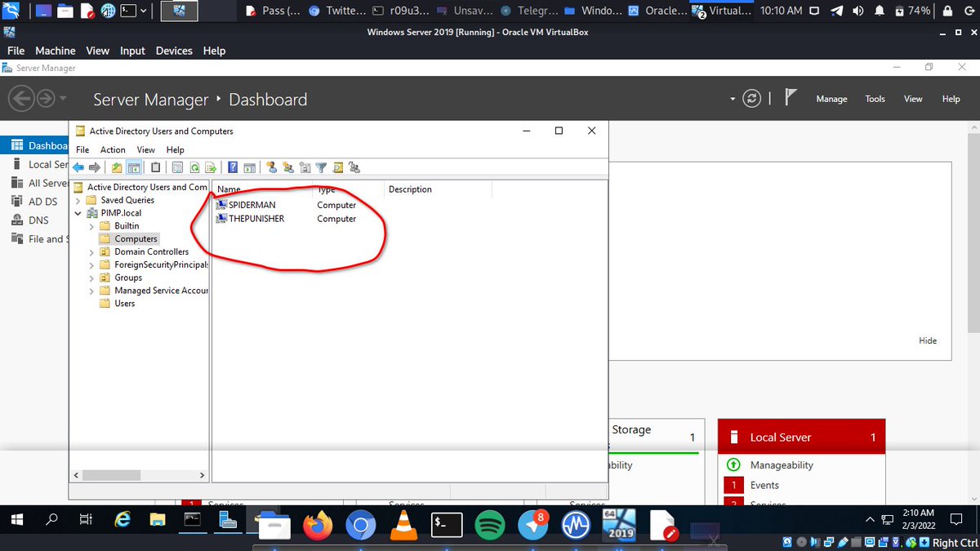Click the Create new user toolbar icon
Screen dimensions: 980x551
(x=271, y=167)
